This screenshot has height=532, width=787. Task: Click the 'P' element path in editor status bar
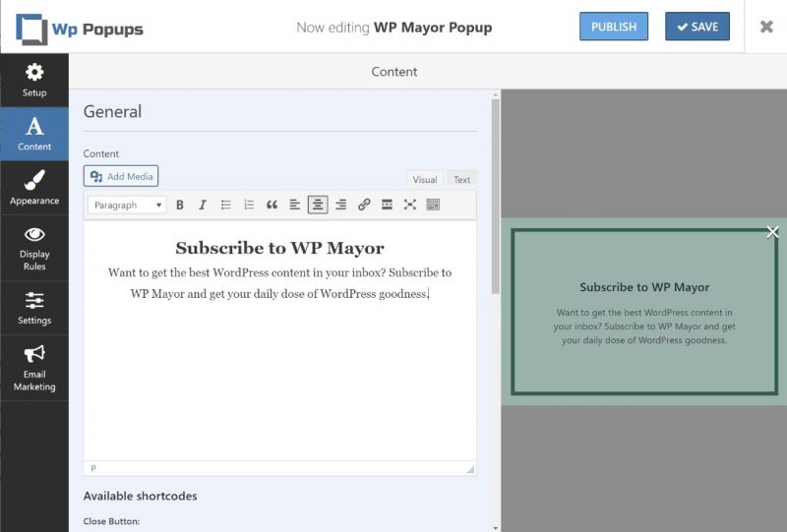point(93,468)
